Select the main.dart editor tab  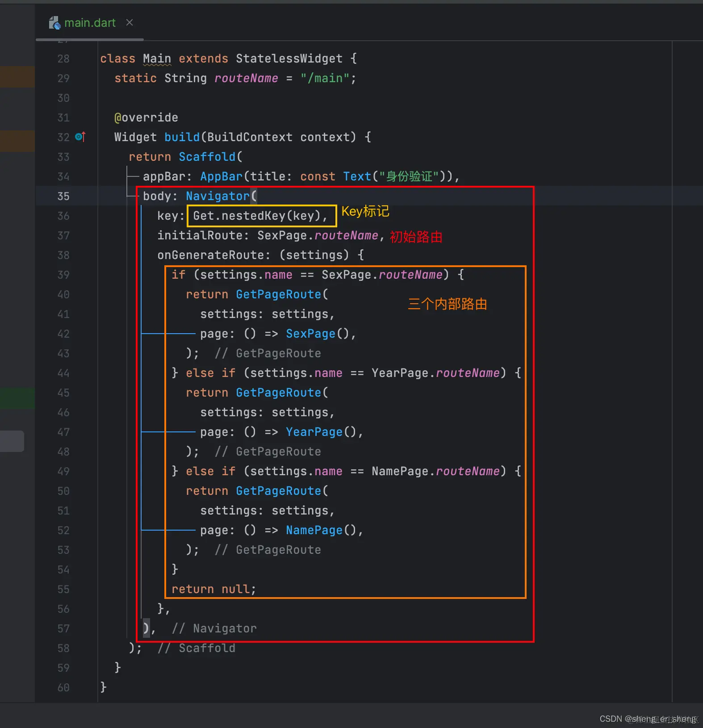(89, 23)
